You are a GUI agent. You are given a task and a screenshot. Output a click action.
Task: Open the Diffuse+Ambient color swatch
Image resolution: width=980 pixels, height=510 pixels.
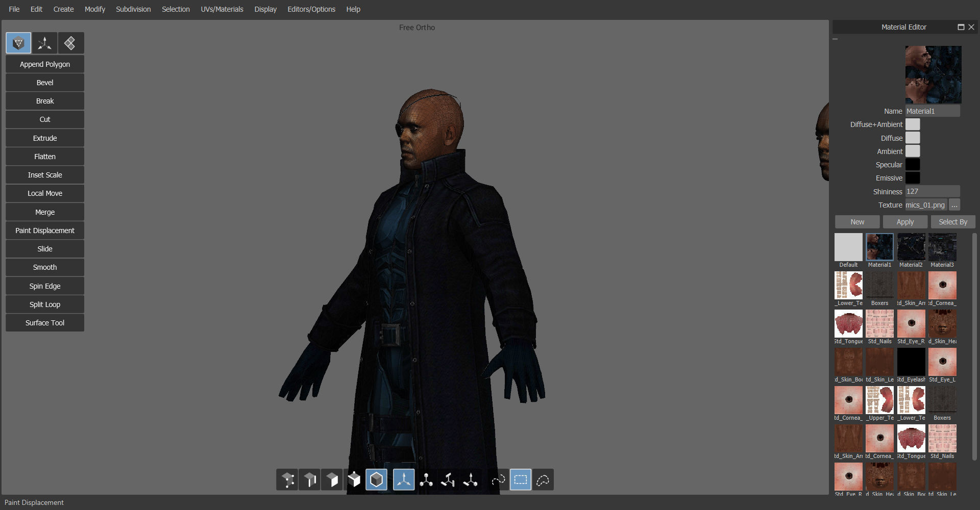point(913,124)
